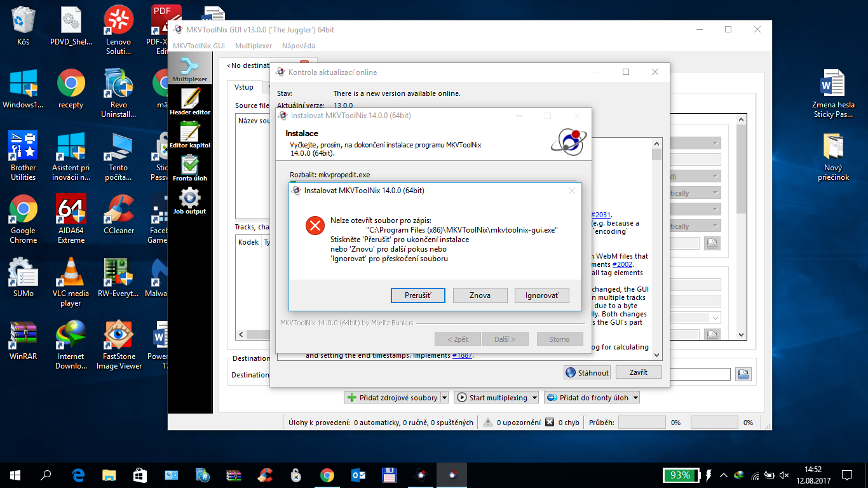Open Microsoft Edge from the taskbar
Image resolution: width=868 pixels, height=488 pixels.
[x=78, y=475]
